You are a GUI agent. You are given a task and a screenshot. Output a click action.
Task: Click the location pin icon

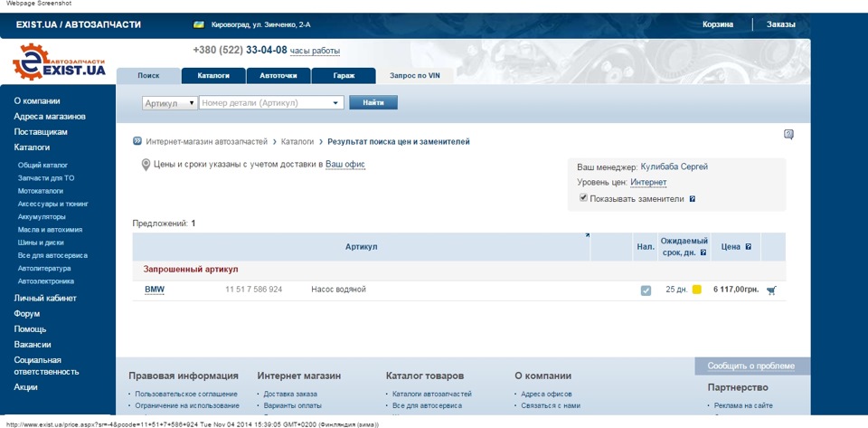[146, 165]
